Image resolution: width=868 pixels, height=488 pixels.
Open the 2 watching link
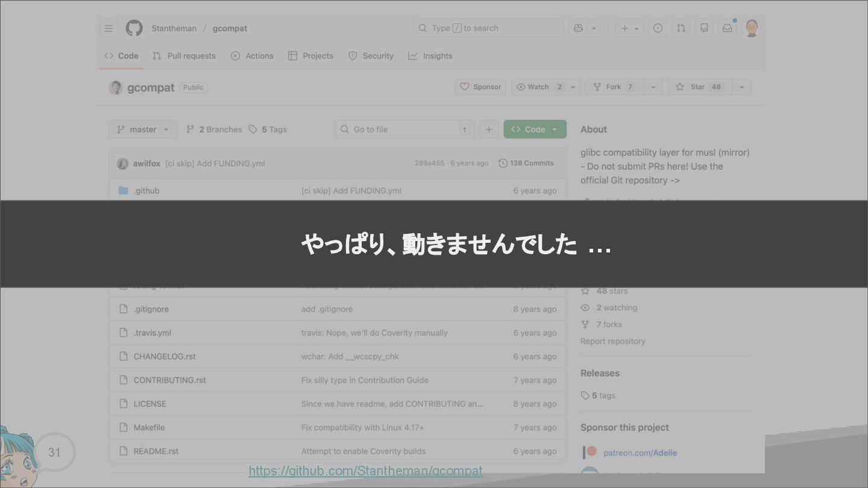tap(609, 307)
